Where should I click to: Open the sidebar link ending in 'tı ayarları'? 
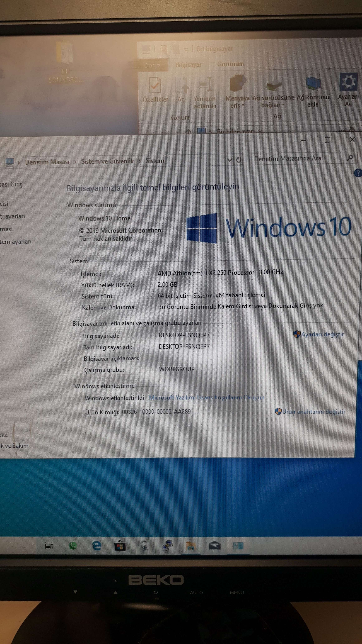pos(12,216)
